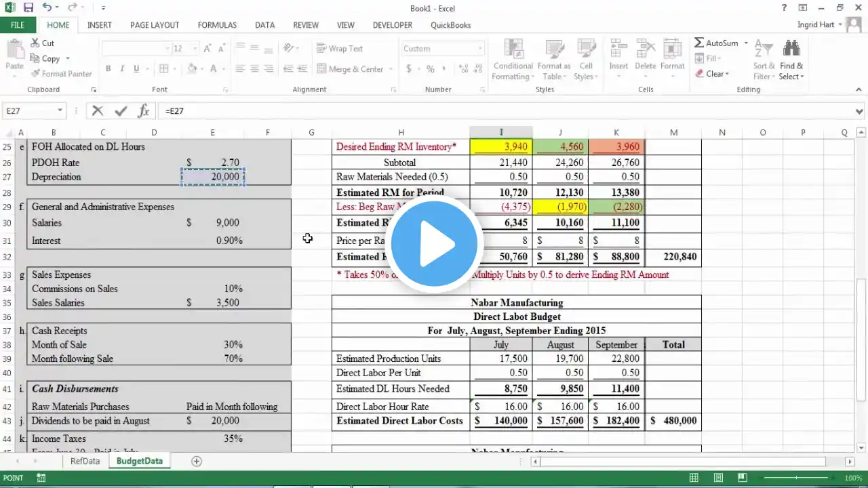Increase font size with larger A
Viewport: 868px width, 488px height.
pyautogui.click(x=208, y=48)
